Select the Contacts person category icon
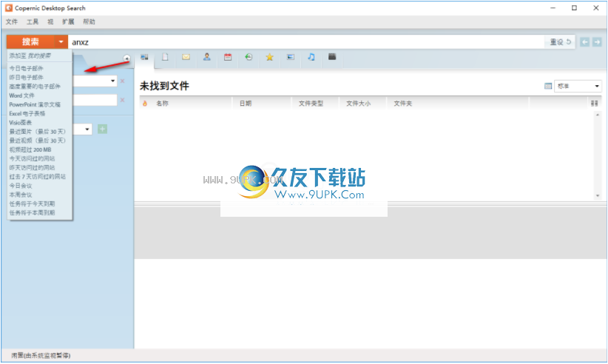 tap(207, 57)
